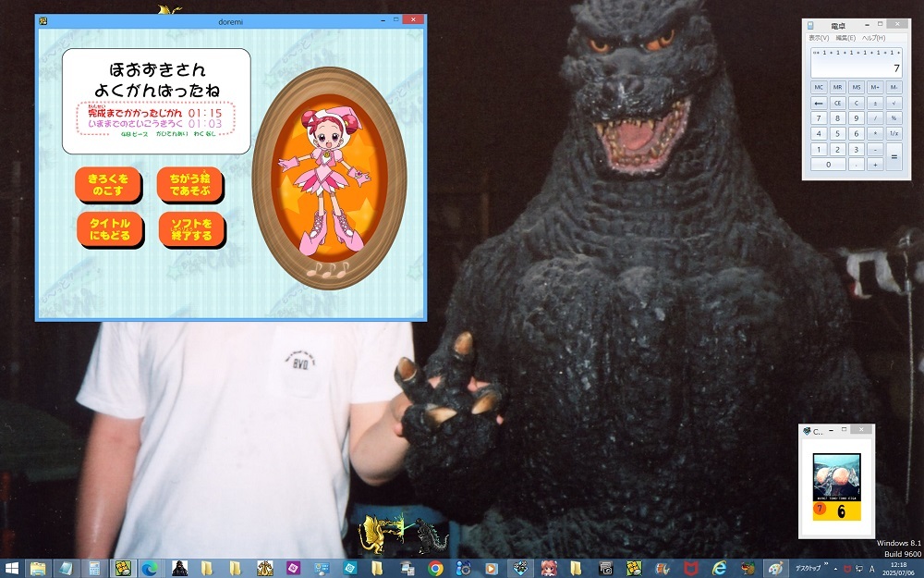Click digit 5 on the Calculator

(x=837, y=133)
